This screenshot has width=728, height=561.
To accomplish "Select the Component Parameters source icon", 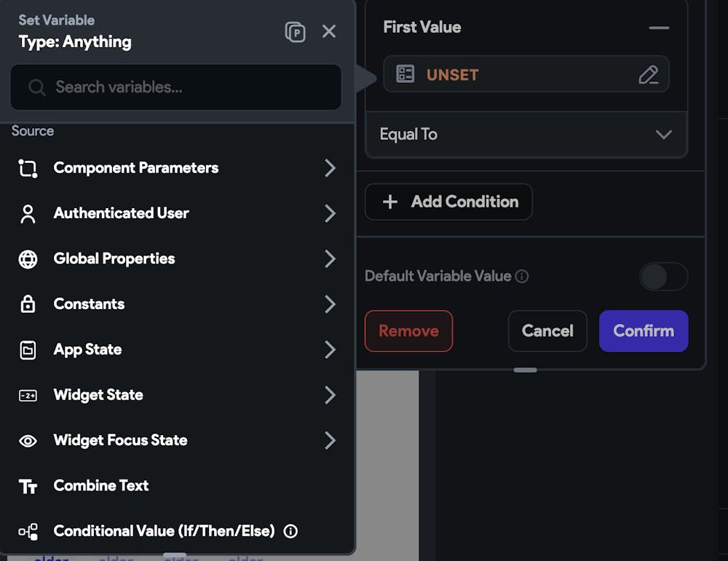I will click(x=28, y=168).
